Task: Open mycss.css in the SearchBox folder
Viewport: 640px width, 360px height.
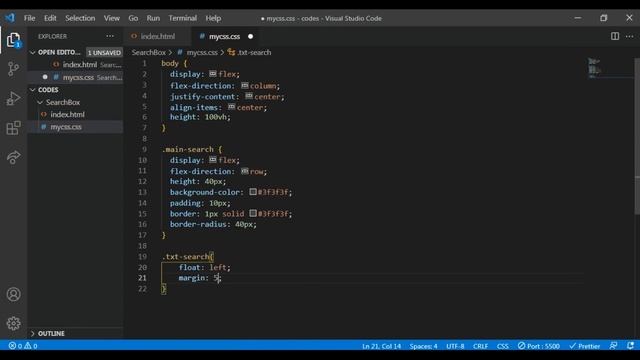Action: point(76,127)
